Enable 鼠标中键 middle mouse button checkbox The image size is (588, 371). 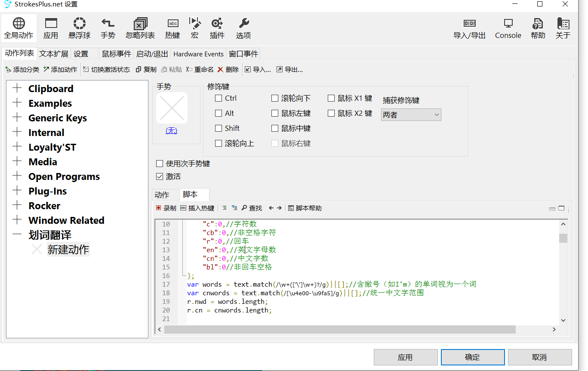click(x=275, y=128)
